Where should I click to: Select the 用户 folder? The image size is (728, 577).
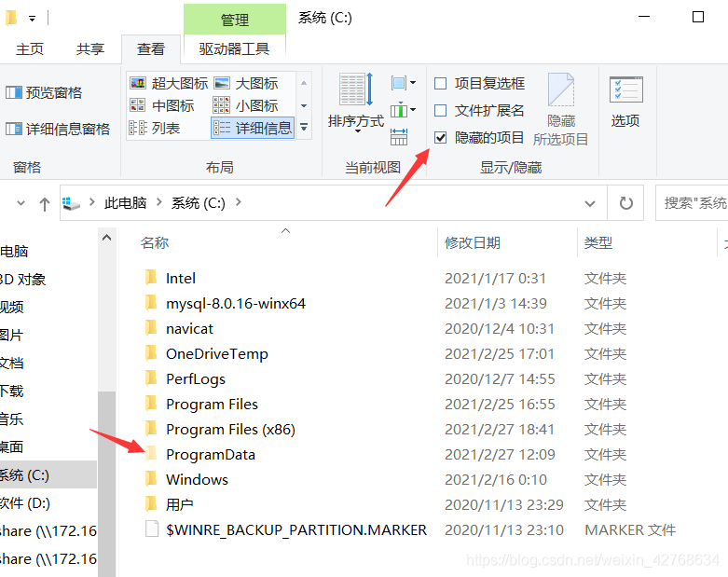[179, 504]
